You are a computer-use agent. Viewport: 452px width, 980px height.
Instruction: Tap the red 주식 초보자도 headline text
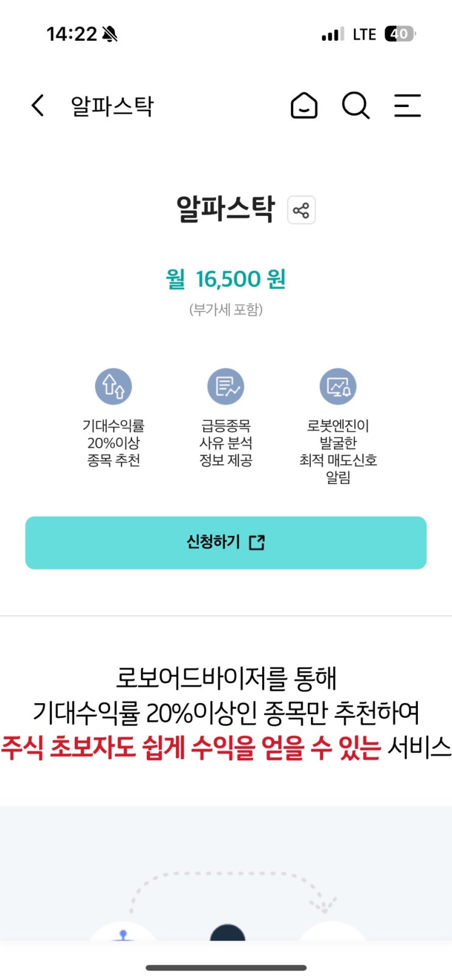(191, 748)
